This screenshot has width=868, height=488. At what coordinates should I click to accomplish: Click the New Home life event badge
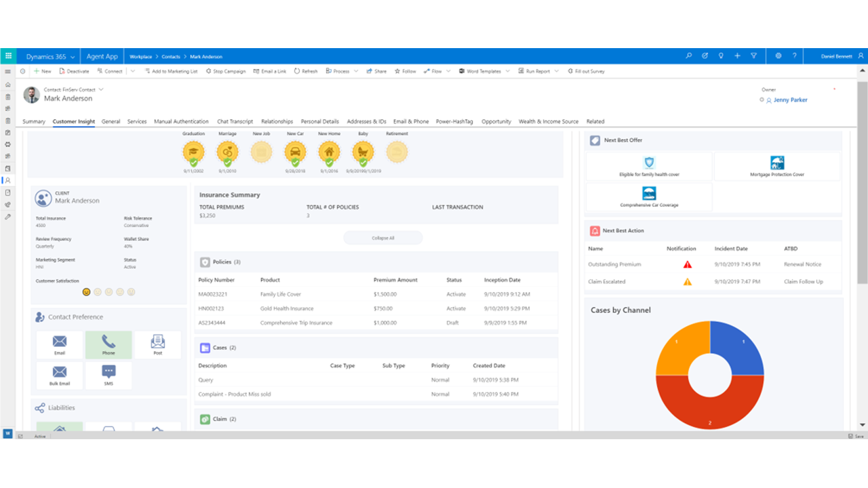pyautogui.click(x=329, y=152)
